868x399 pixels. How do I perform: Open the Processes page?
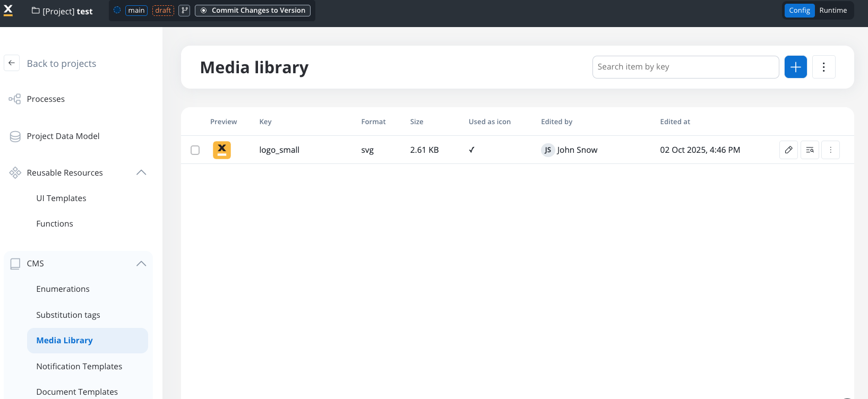(x=46, y=99)
